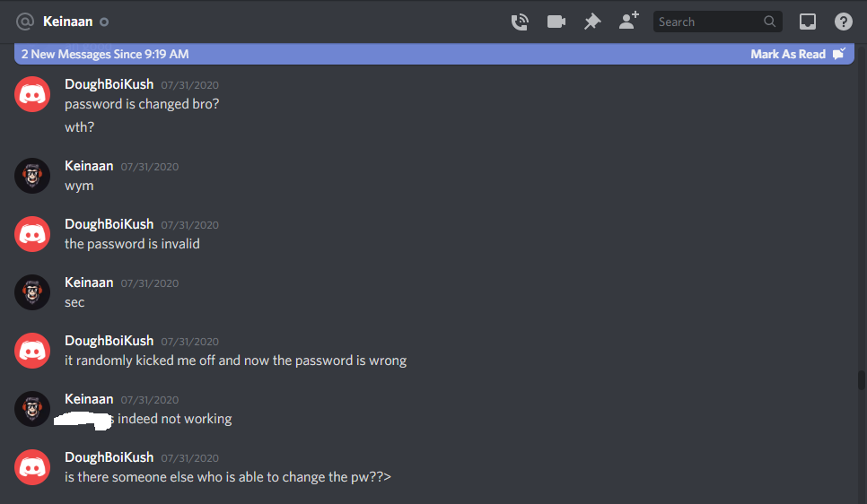Open the inbox icon

(x=807, y=22)
